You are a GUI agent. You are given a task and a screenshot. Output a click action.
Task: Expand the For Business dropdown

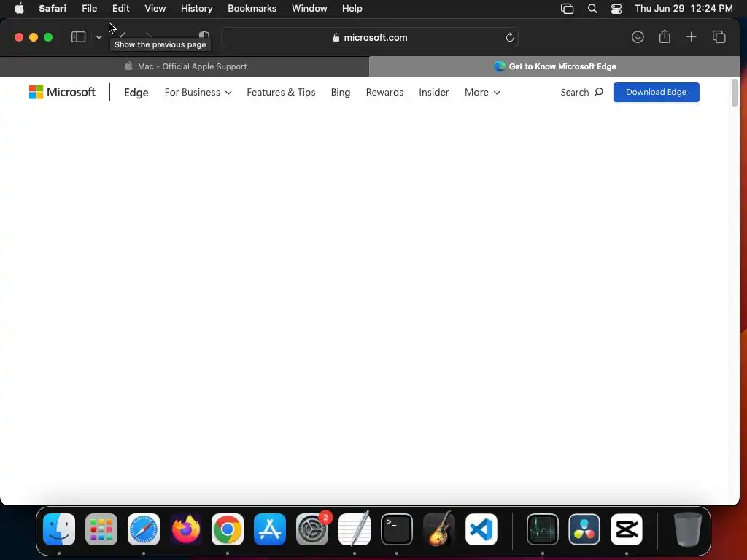198,93
